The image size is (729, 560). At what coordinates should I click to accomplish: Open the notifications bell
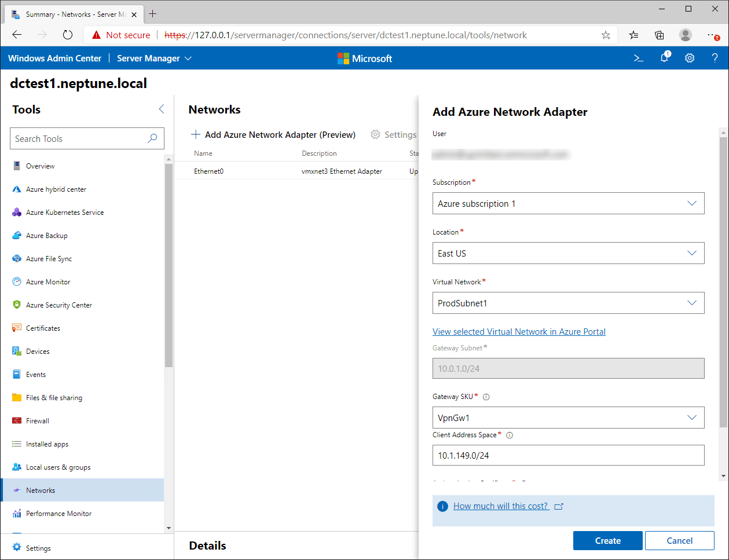[664, 58]
